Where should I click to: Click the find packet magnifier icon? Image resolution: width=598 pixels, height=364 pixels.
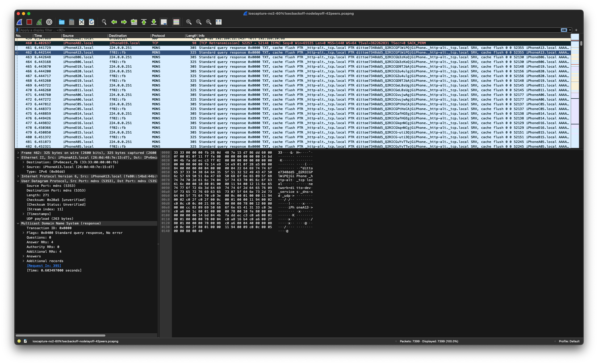coord(104,22)
